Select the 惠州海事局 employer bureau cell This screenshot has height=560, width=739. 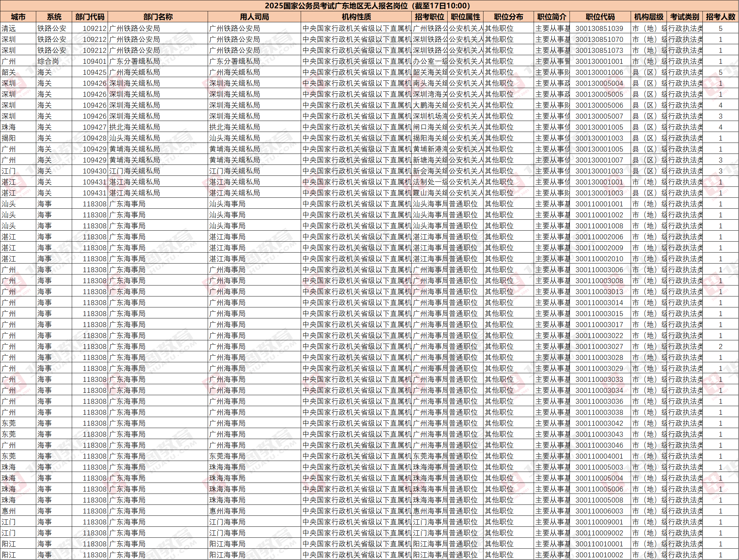pos(255,511)
